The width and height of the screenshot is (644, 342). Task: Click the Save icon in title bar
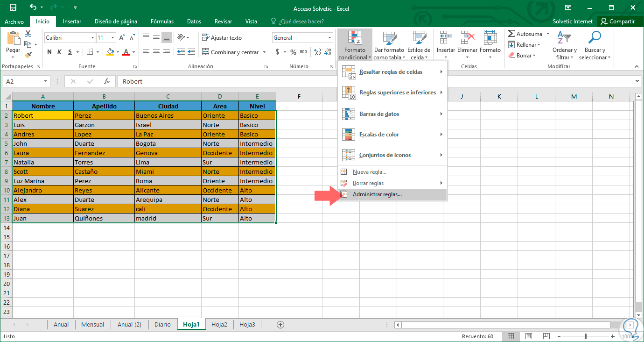(x=13, y=8)
